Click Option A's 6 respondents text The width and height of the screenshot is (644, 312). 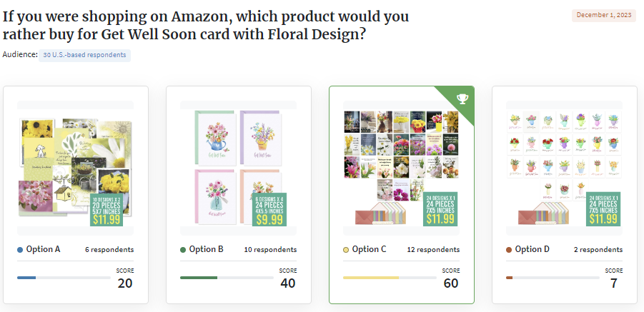(x=109, y=250)
